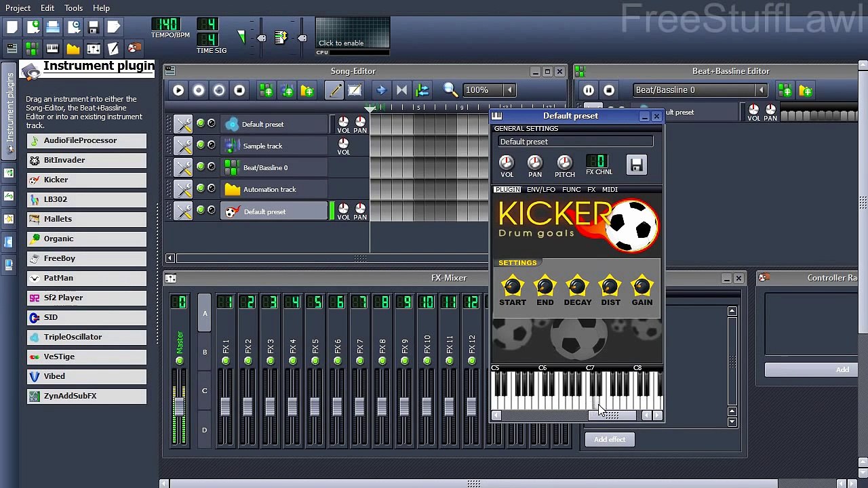The image size is (868, 488).
Task: Select the TripleOscillator instrument plugin
Action: (87, 337)
